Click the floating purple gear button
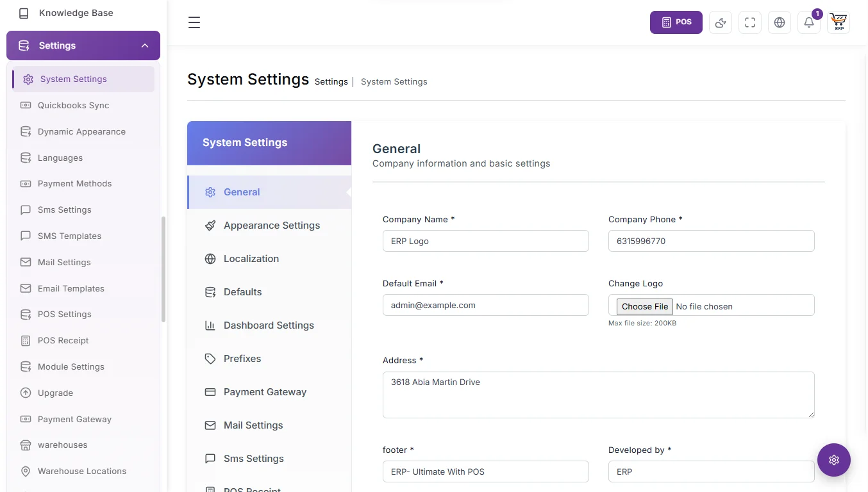The width and height of the screenshot is (868, 492). 834,460
